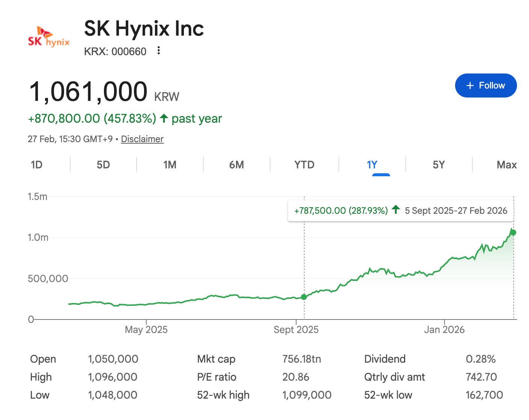Click the P/E ratio value 20.86

point(296,377)
